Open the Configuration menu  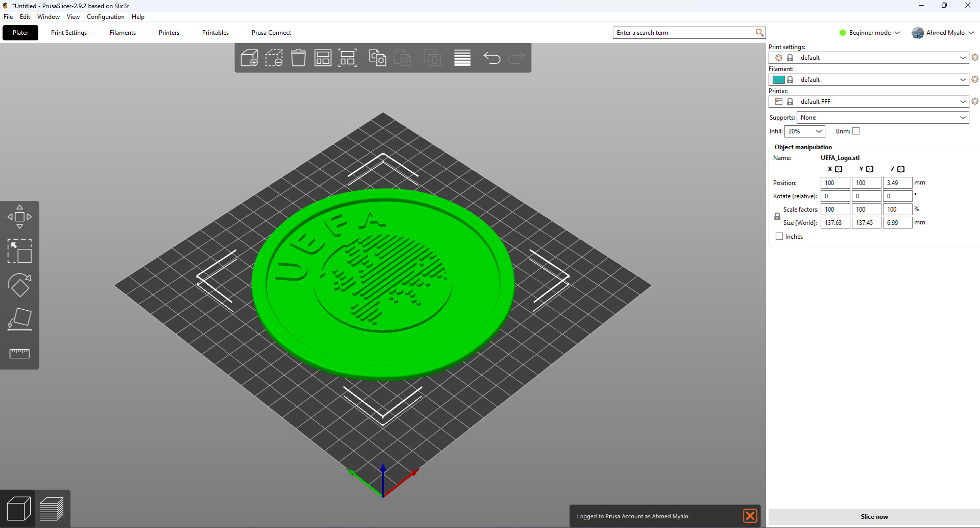pyautogui.click(x=106, y=17)
